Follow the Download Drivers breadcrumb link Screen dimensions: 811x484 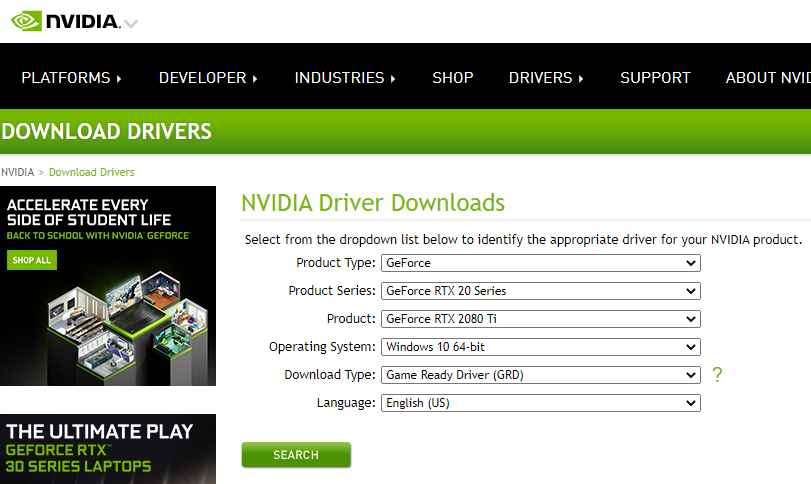click(x=92, y=172)
